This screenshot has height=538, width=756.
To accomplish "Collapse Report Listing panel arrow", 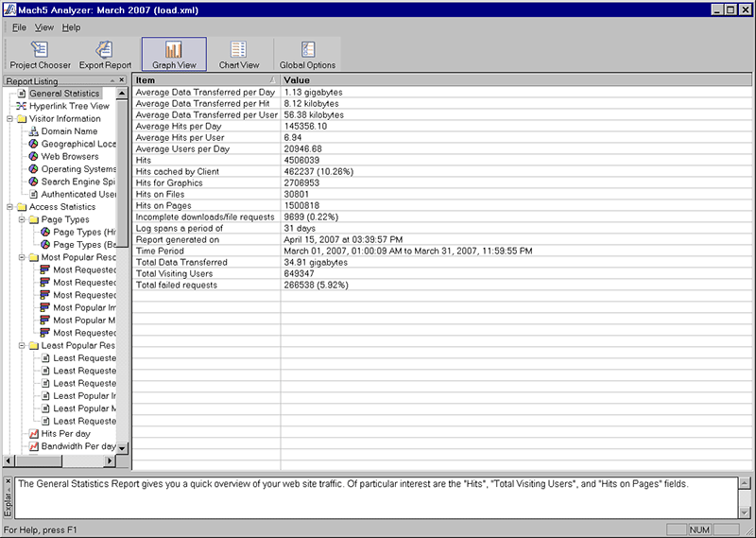I will point(112,80).
